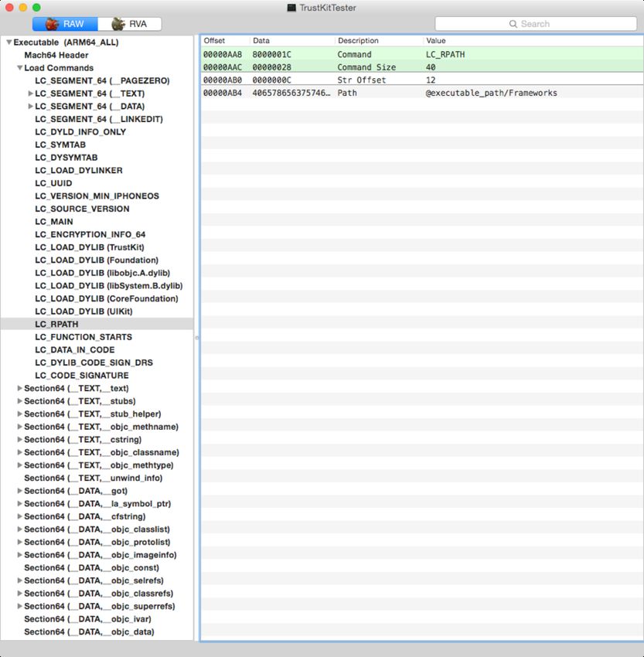Click the splitter handle between panes
The width and height of the screenshot is (644, 657).
pyautogui.click(x=196, y=338)
